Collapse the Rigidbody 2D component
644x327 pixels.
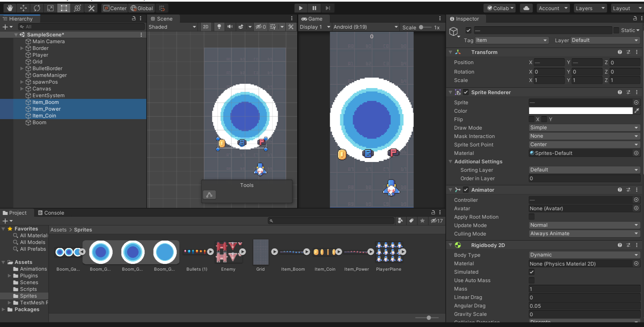pyautogui.click(x=450, y=245)
